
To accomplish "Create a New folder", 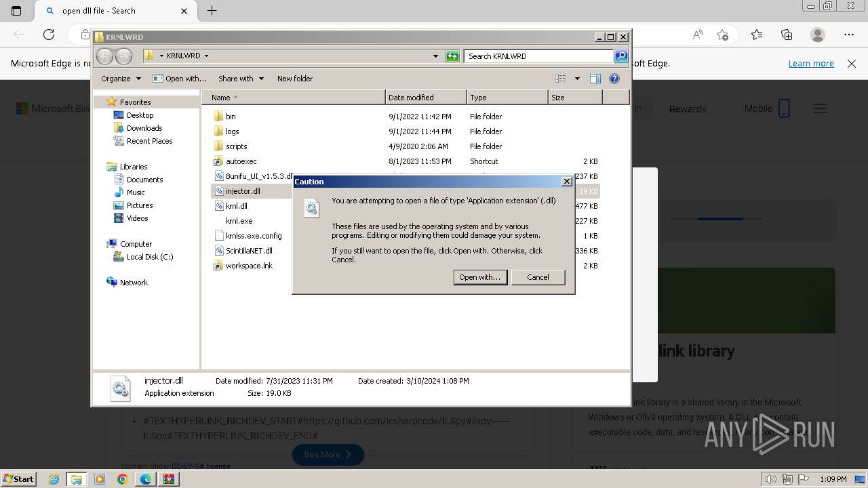I will pyautogui.click(x=295, y=79).
